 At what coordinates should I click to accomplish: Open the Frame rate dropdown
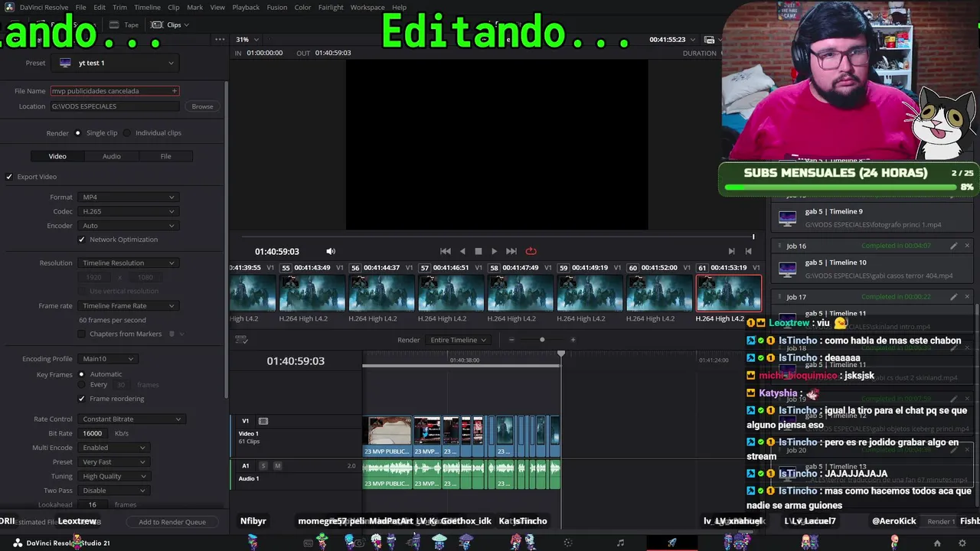(x=128, y=306)
